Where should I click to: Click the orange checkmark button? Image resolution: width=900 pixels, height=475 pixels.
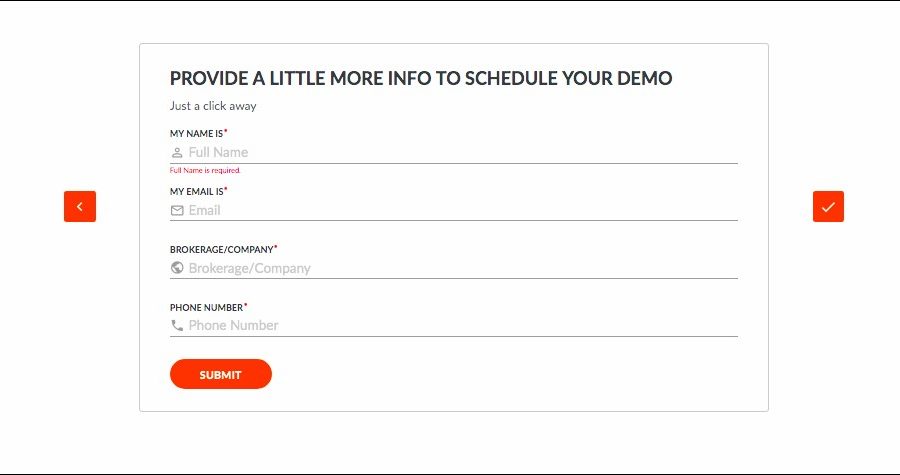click(828, 206)
